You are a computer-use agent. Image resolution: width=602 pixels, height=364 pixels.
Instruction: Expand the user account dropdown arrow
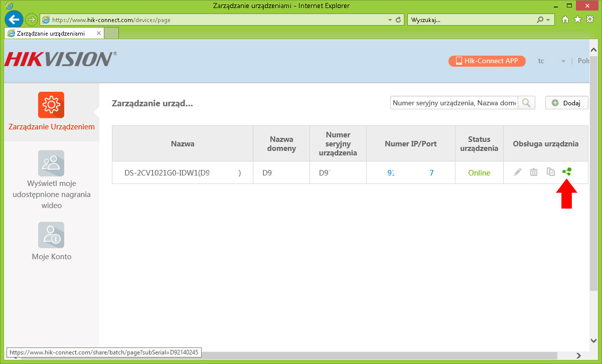(x=563, y=61)
